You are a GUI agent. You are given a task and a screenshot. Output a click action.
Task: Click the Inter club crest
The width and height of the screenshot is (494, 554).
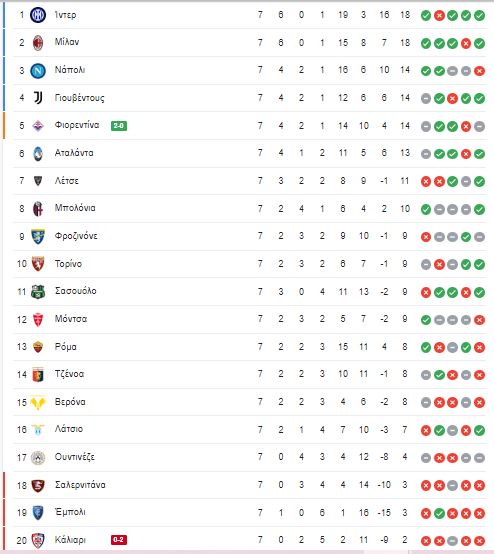38,15
